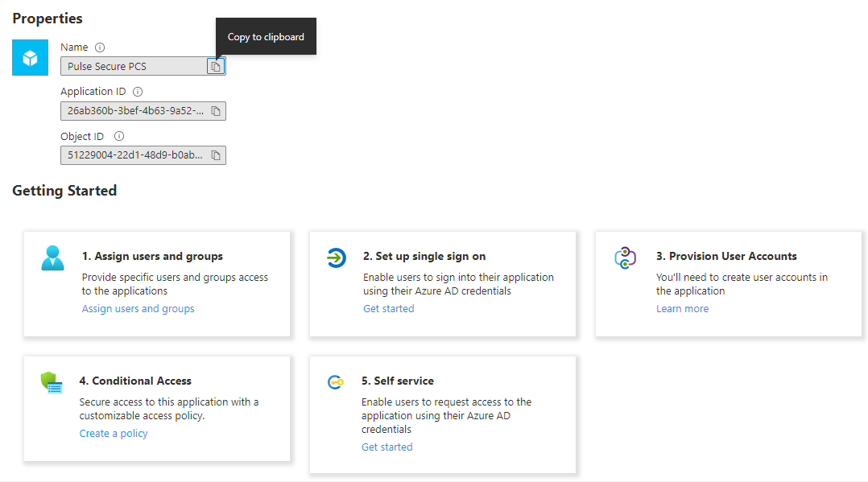The height and width of the screenshot is (482, 868).
Task: Click the Self service key icon
Action: [x=336, y=382]
